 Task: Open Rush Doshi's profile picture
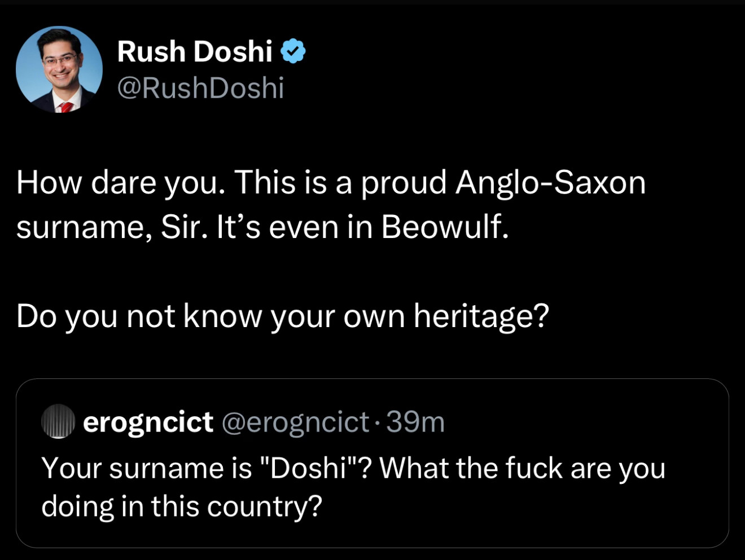pyautogui.click(x=59, y=69)
